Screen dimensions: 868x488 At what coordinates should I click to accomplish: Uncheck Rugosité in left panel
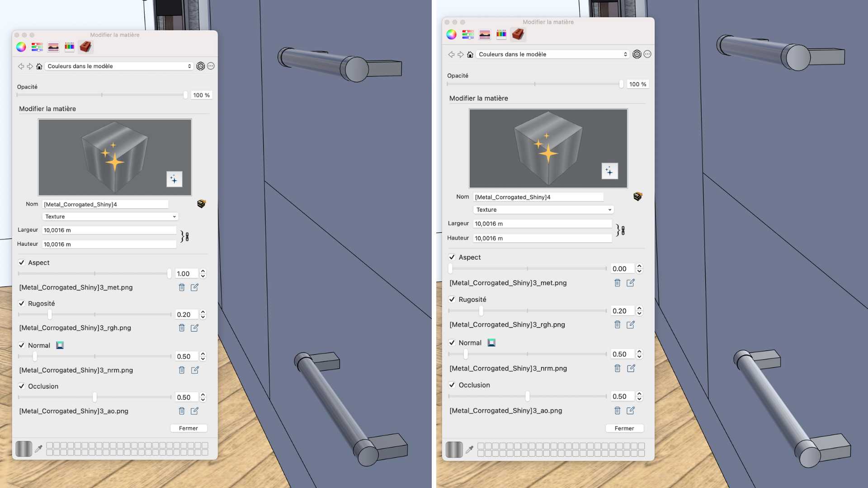pyautogui.click(x=21, y=303)
